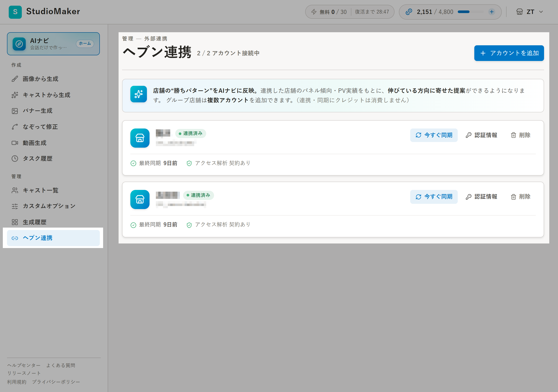Screen dimensions: 558x392
Task: Click the ホーム badge in AIナビ card
Action: (x=85, y=44)
